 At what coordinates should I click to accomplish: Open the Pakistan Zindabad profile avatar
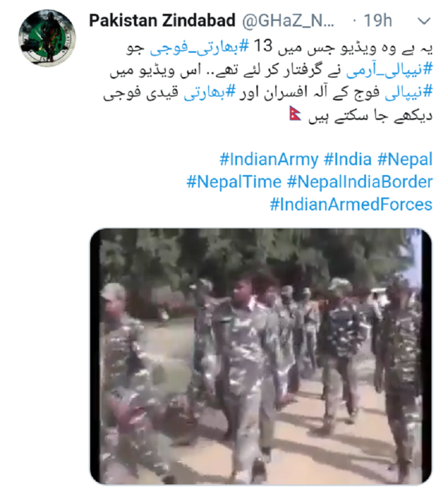click(47, 38)
